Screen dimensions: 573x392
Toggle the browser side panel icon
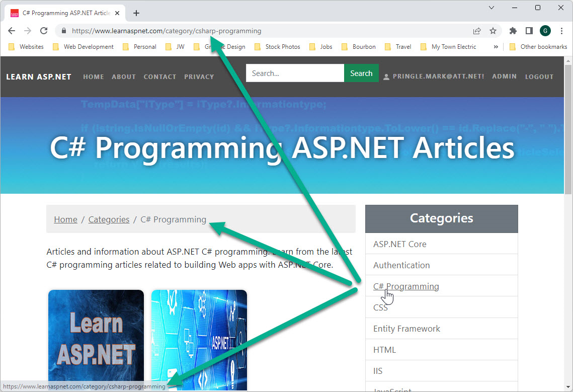(529, 31)
